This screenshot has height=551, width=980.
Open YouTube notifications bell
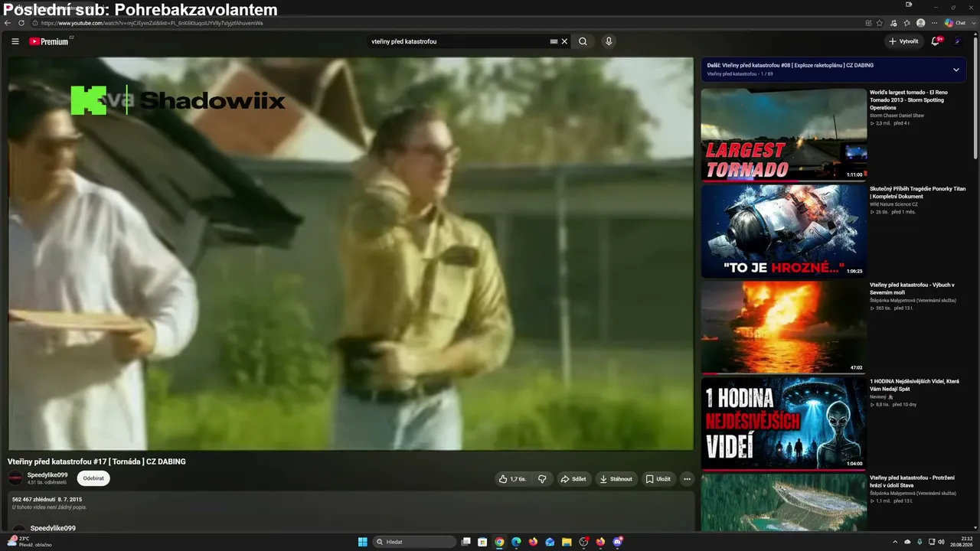tap(936, 41)
